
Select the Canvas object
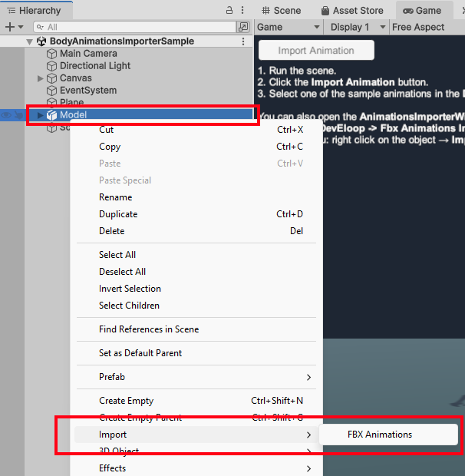75,78
